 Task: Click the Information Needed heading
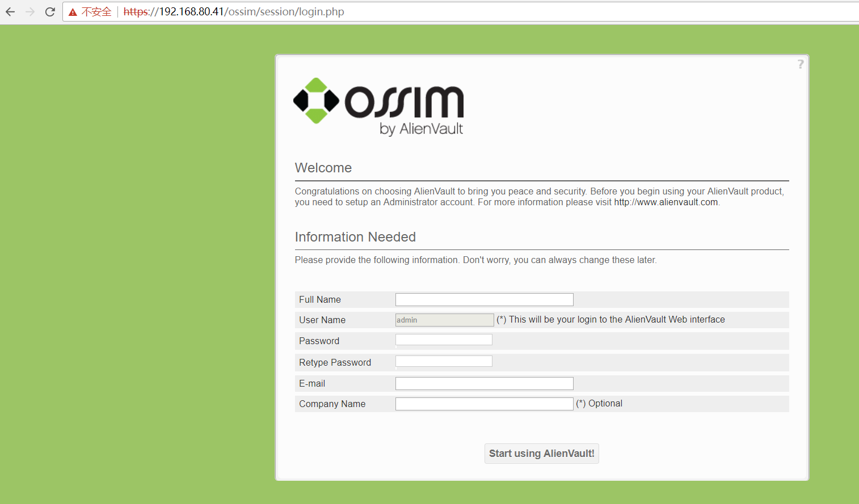355,237
